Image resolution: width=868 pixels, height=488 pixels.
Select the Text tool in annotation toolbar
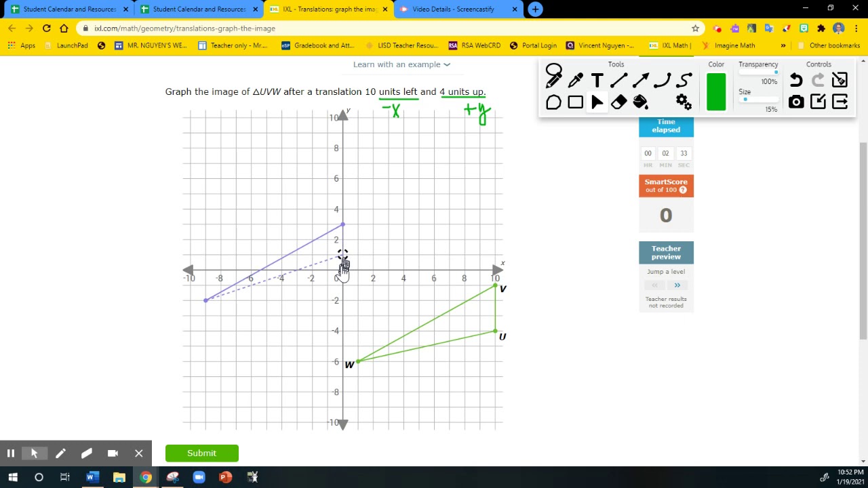(x=597, y=81)
